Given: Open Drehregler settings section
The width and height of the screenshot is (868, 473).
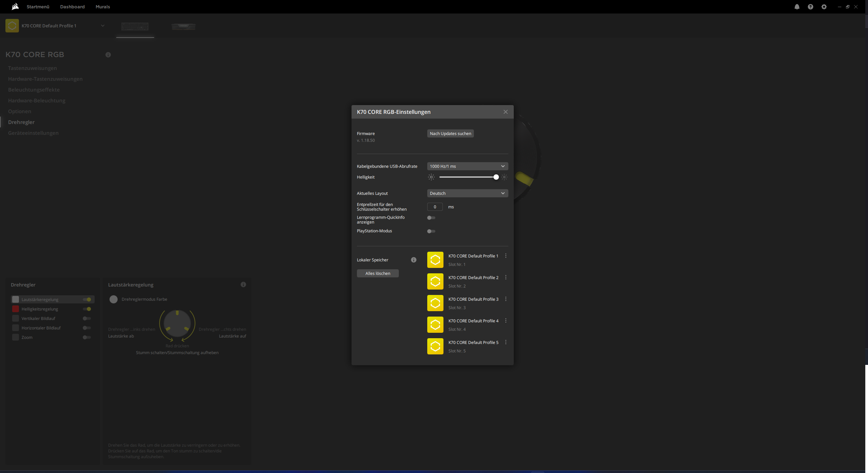Looking at the screenshot, I should tap(21, 122).
